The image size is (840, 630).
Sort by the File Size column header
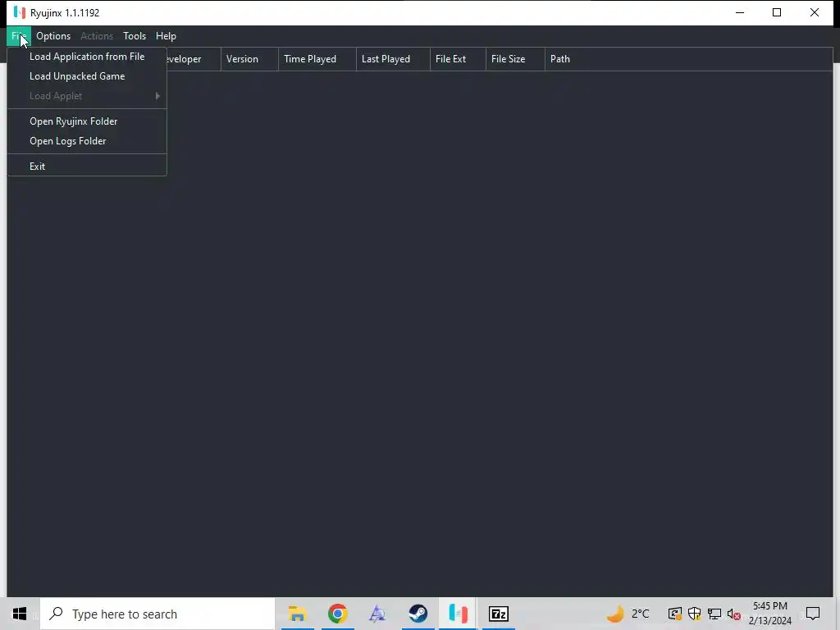click(515, 59)
